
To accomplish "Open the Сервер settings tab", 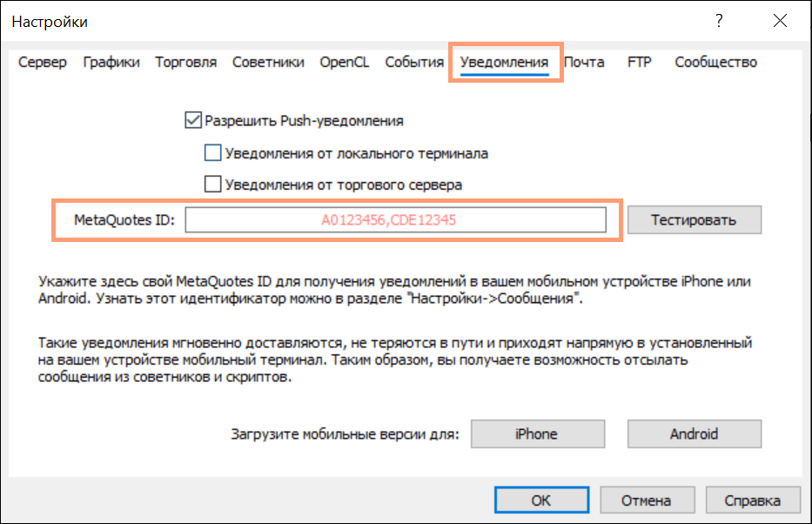I will coord(43,62).
